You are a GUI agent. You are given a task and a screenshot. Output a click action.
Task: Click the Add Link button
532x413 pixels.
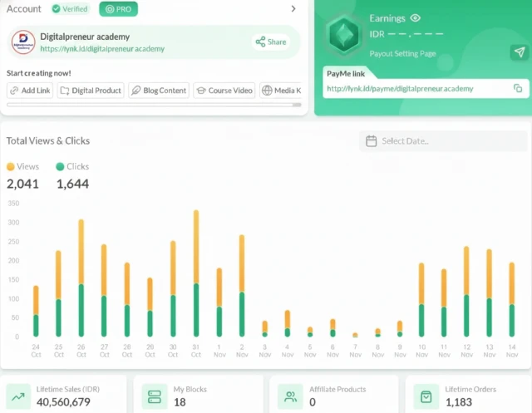30,91
